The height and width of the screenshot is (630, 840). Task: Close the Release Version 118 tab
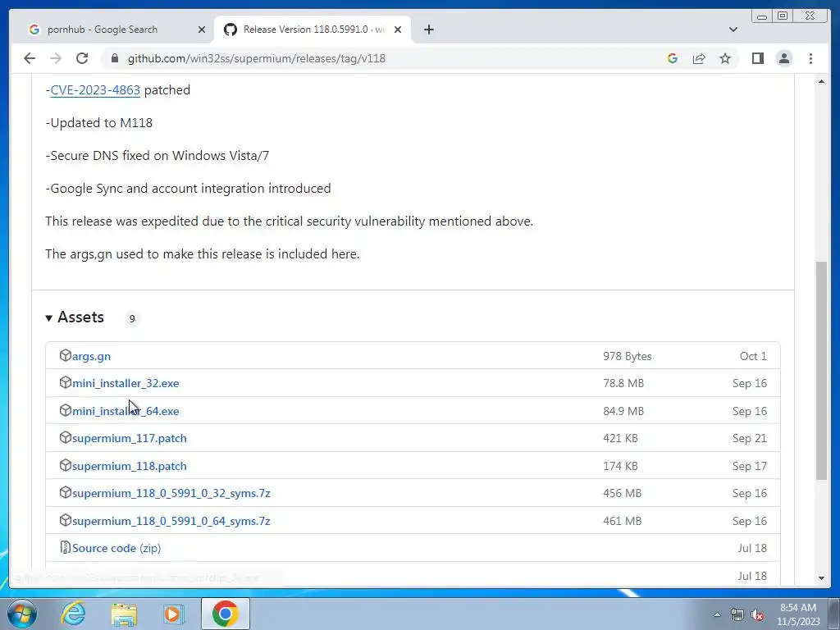tap(398, 30)
